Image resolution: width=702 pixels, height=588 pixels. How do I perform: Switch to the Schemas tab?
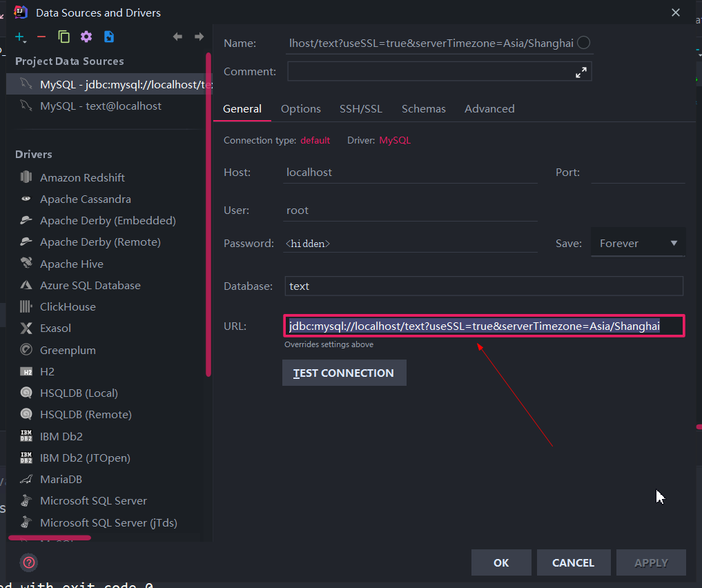[423, 108]
